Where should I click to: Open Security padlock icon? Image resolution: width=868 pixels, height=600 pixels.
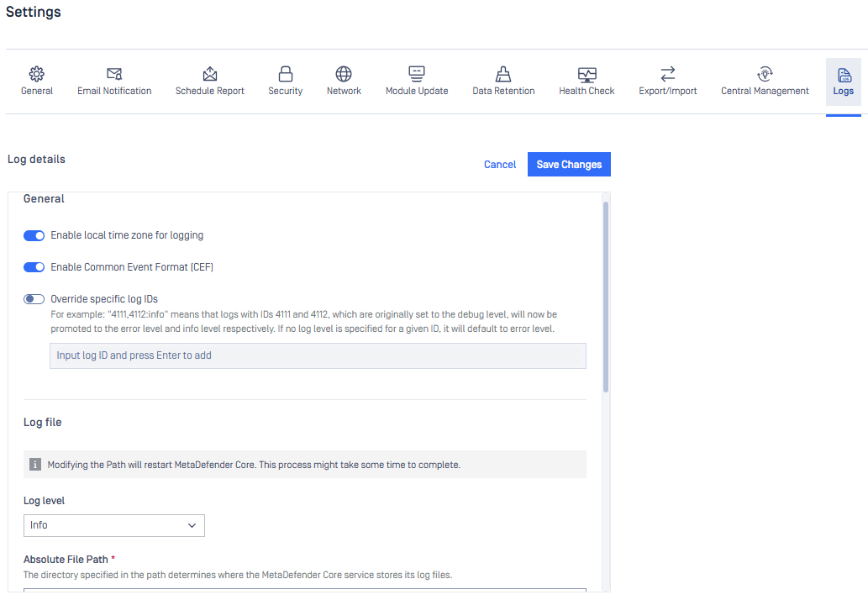285,74
